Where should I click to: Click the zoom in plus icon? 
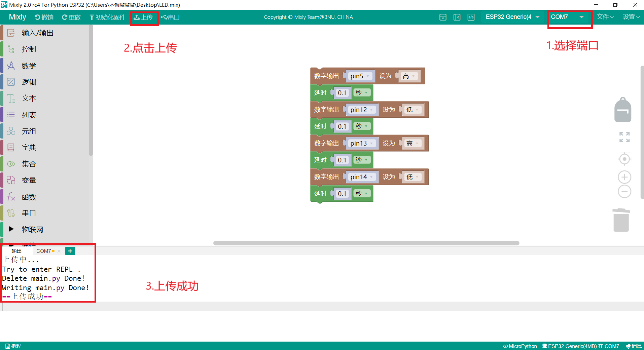click(x=624, y=177)
